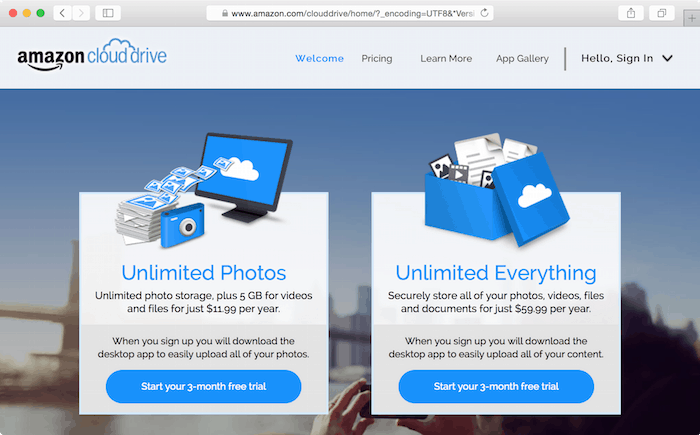700x435 pixels.
Task: Start free trial for Unlimited Photos
Action: tap(204, 386)
